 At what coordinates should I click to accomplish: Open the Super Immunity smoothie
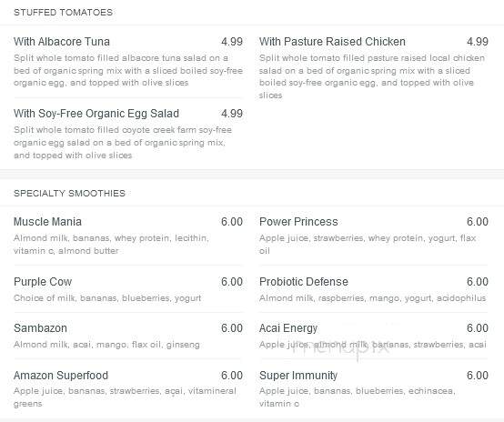298,376
